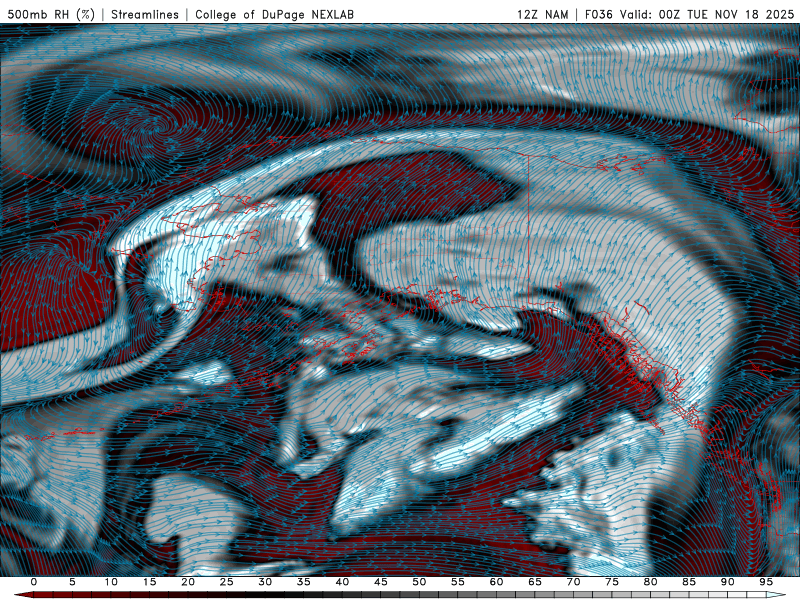Click the "85" value on the color scale
This screenshot has width=800, height=600.
pyautogui.click(x=689, y=582)
